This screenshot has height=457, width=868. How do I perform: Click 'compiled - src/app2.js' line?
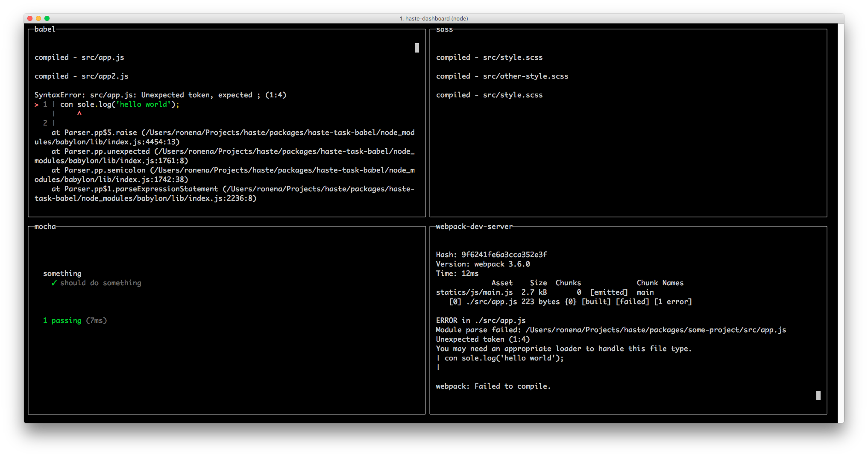[82, 76]
